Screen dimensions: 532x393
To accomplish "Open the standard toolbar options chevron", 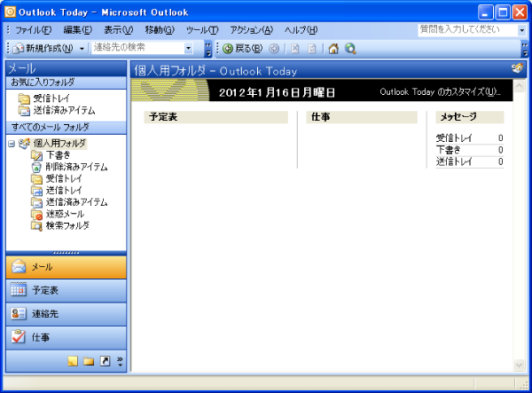I will coord(208,49).
